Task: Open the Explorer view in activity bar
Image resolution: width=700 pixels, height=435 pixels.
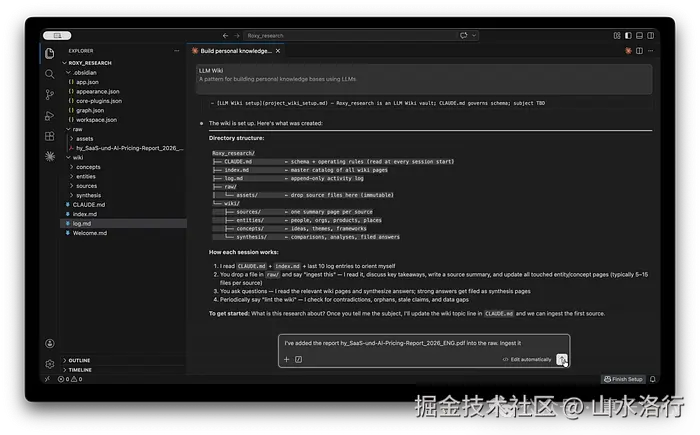Action: pyautogui.click(x=50, y=53)
